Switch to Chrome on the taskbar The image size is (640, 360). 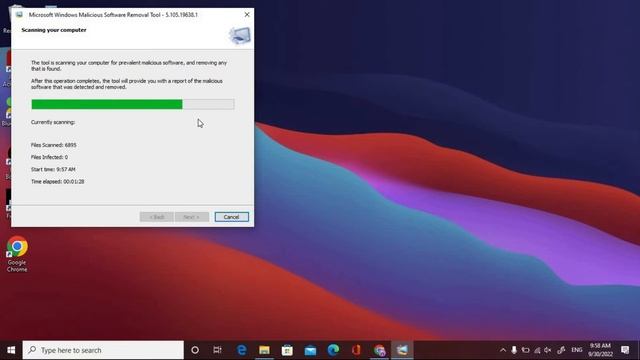coord(379,350)
